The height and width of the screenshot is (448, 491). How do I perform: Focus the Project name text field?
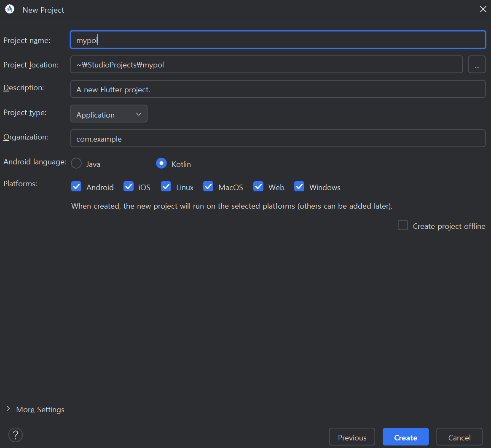click(x=278, y=40)
